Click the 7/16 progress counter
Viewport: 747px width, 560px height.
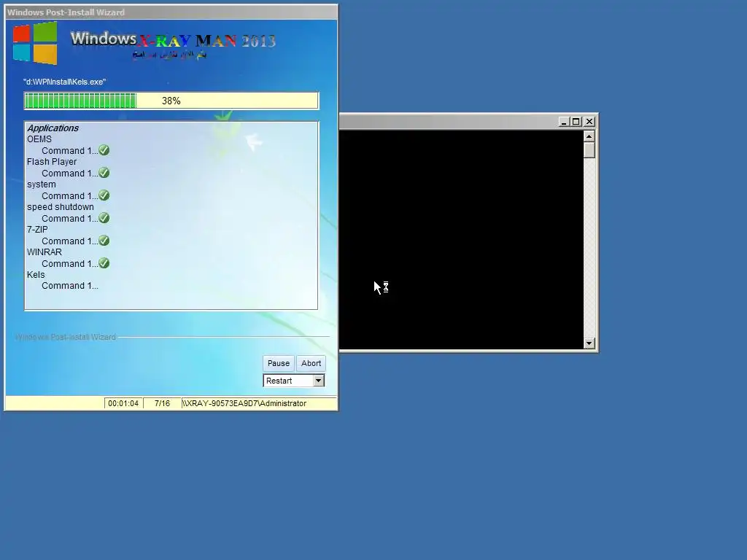[x=162, y=403]
